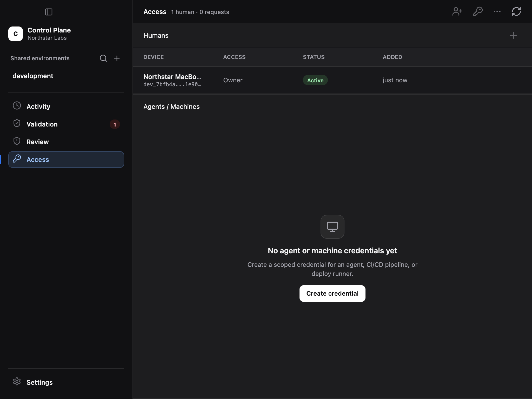Click the Access key icon in the sidebar

point(17,158)
